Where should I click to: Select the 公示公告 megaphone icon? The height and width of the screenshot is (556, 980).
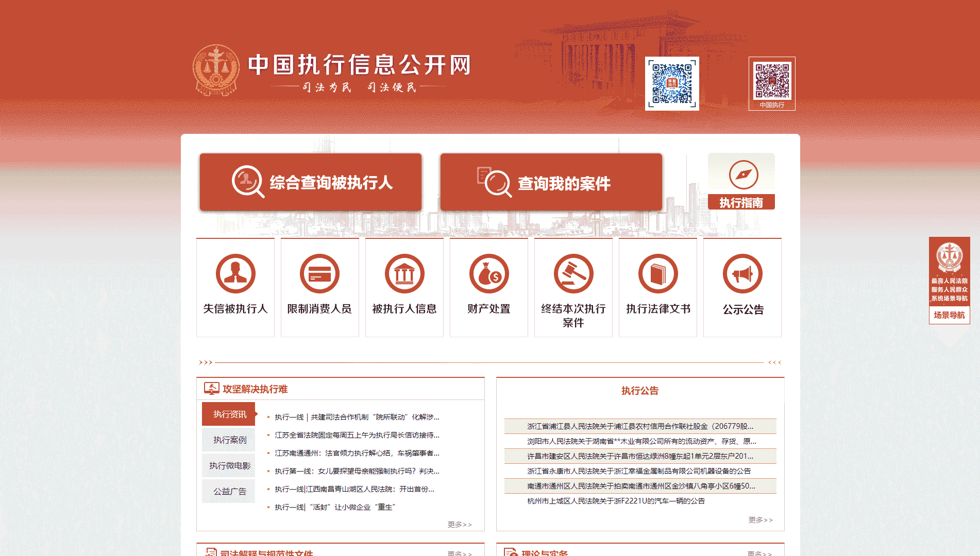point(742,273)
